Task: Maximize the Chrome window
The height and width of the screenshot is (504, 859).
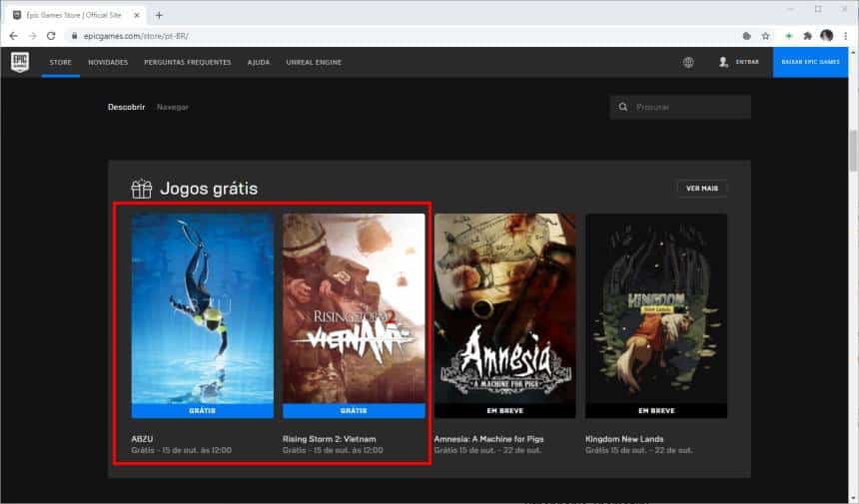Action: tap(818, 9)
